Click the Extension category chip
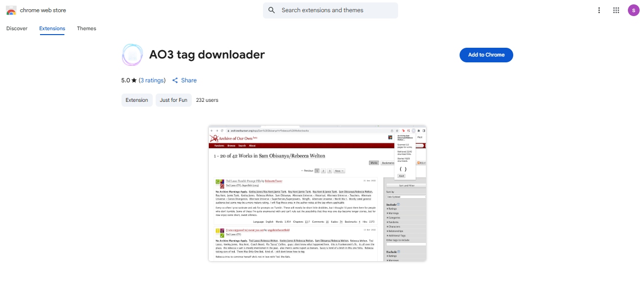This screenshot has height=286, width=644. click(x=137, y=100)
